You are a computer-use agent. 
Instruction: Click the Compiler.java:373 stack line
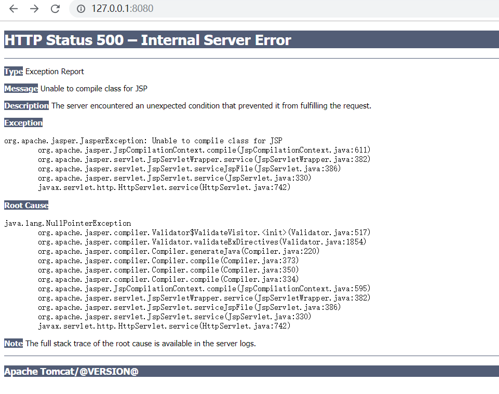click(168, 260)
